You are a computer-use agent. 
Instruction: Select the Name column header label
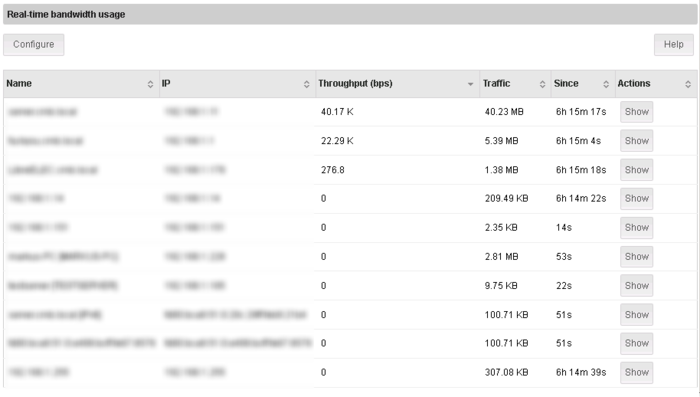click(x=19, y=84)
